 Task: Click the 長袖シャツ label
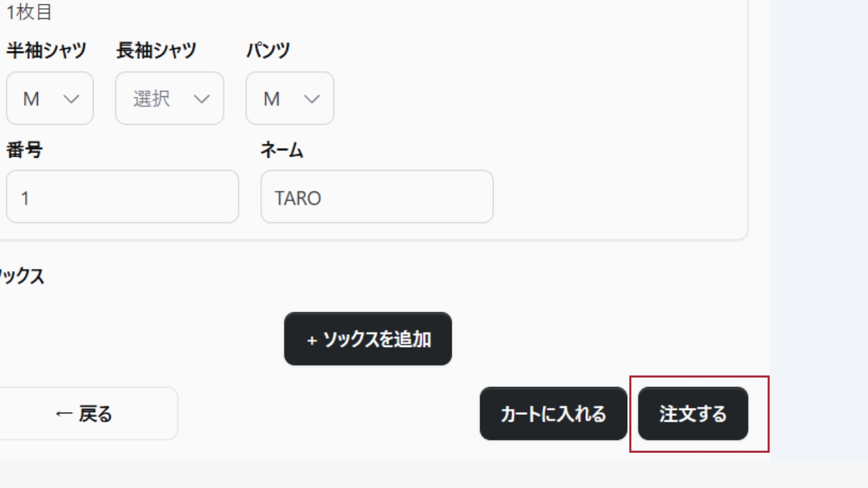pyautogui.click(x=157, y=50)
